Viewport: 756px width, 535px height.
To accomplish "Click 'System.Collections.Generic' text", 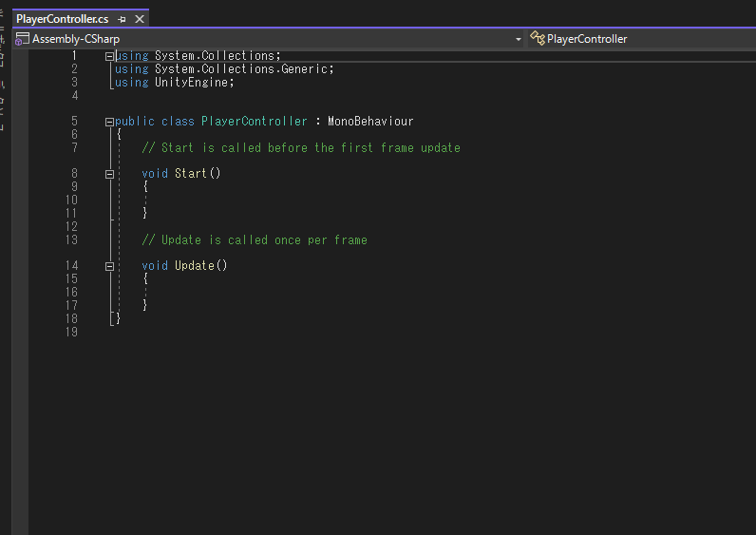I will 241,69.
